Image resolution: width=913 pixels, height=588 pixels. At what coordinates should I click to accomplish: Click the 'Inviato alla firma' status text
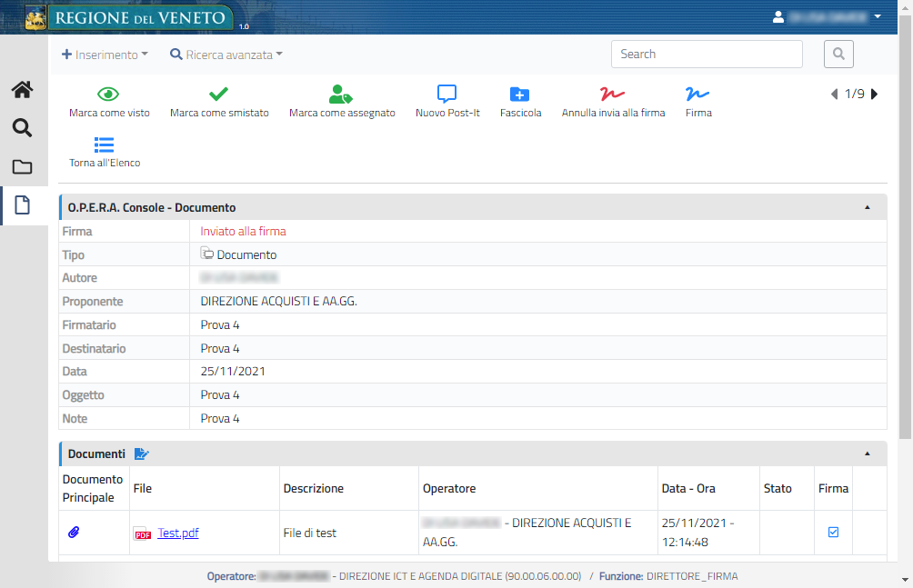244,231
